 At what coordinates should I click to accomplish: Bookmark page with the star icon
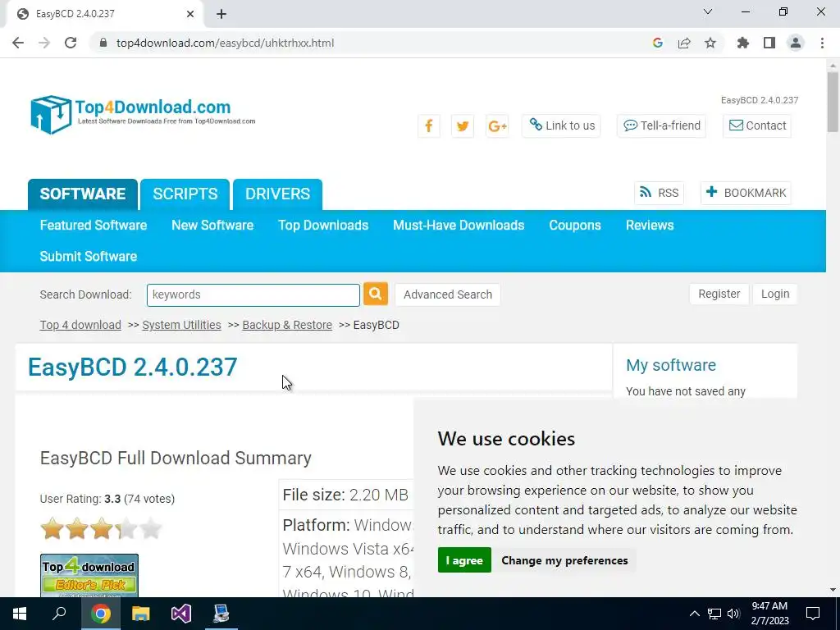point(710,43)
